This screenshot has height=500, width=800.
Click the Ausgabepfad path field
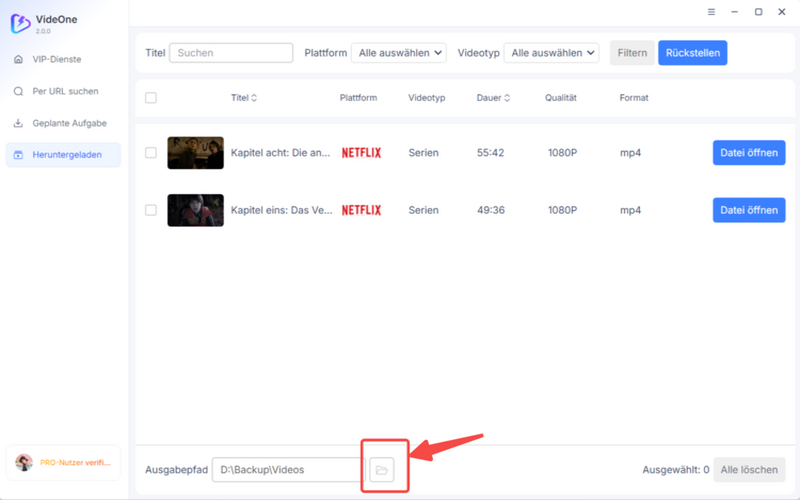(288, 469)
